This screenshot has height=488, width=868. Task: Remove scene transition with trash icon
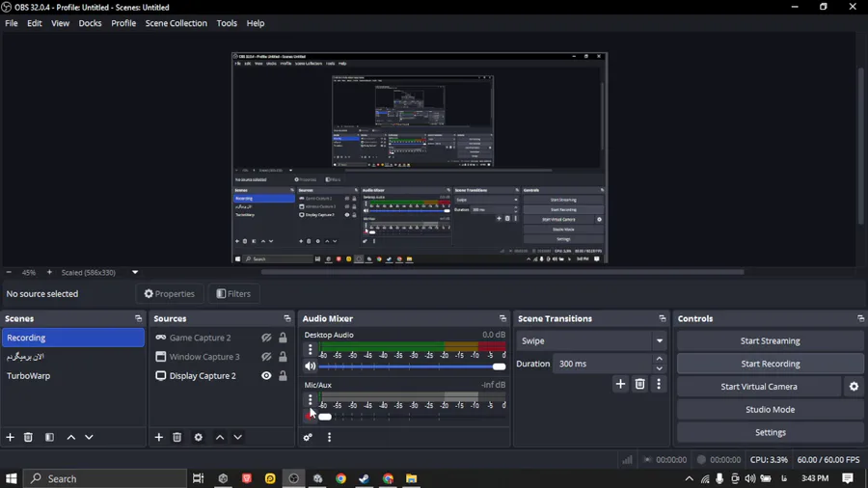(640, 384)
